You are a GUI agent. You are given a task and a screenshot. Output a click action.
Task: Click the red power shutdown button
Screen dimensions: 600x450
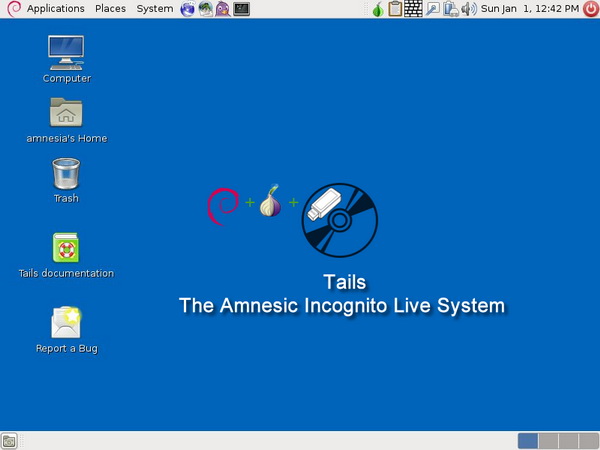coord(590,9)
